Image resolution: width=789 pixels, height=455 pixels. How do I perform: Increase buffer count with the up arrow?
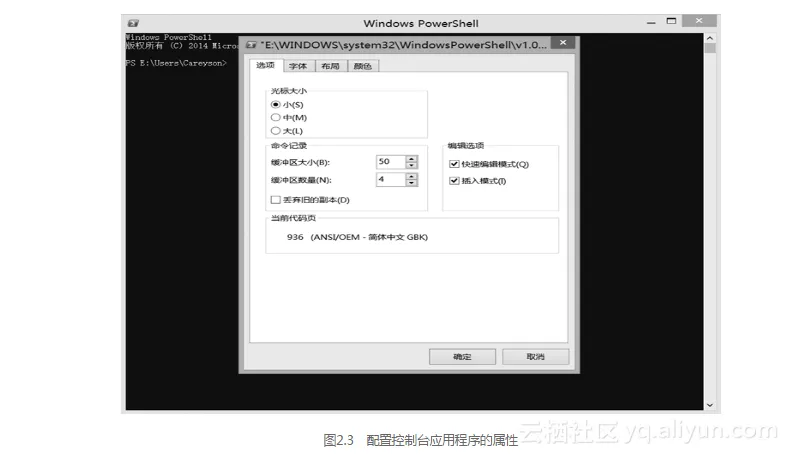click(x=412, y=177)
